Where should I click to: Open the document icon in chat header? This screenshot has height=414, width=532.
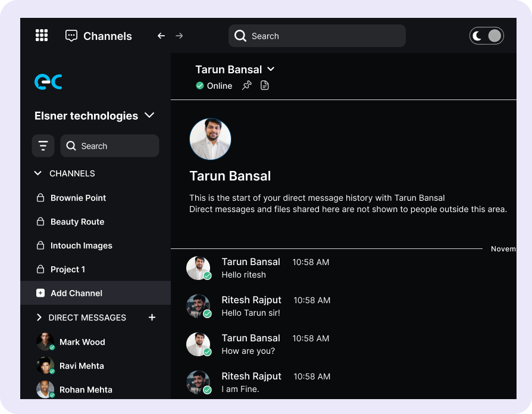pos(265,86)
